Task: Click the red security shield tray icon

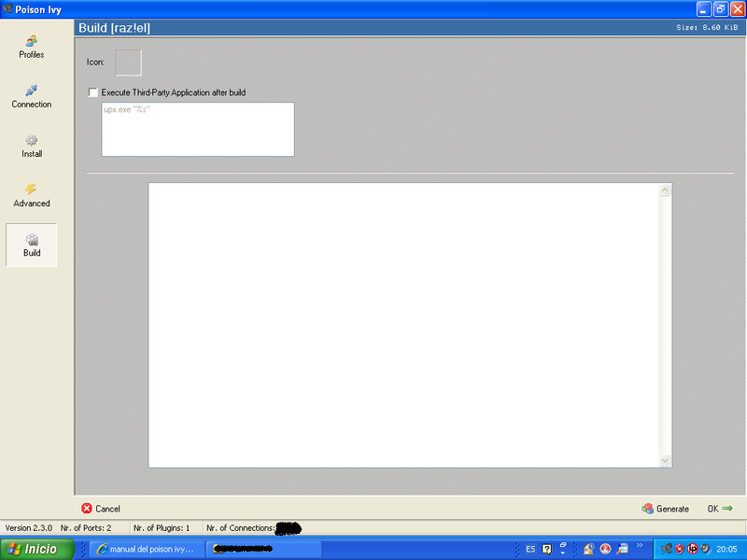Action: click(680, 549)
